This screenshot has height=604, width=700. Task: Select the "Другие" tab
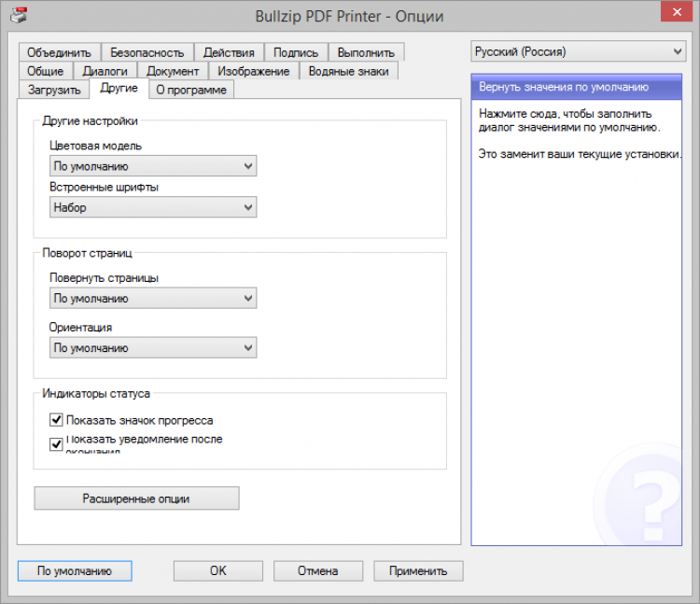pyautogui.click(x=119, y=88)
